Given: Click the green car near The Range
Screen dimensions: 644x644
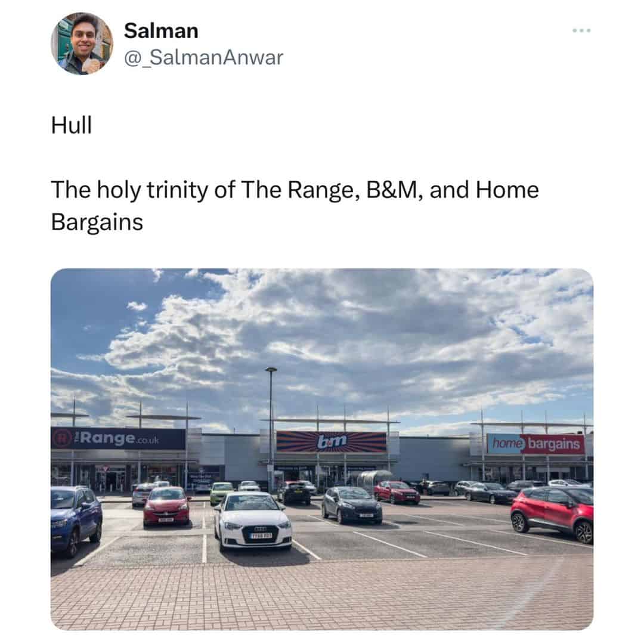Looking at the screenshot, I should [221, 492].
